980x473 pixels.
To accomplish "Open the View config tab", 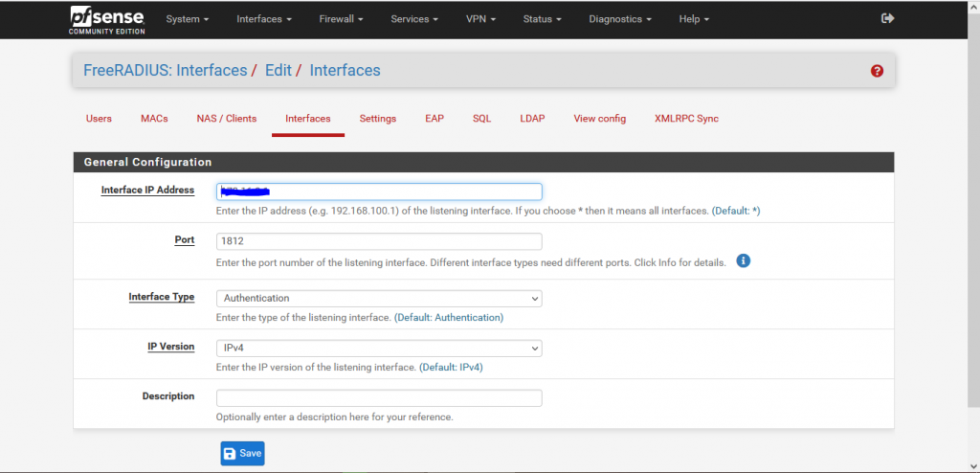I will point(599,119).
